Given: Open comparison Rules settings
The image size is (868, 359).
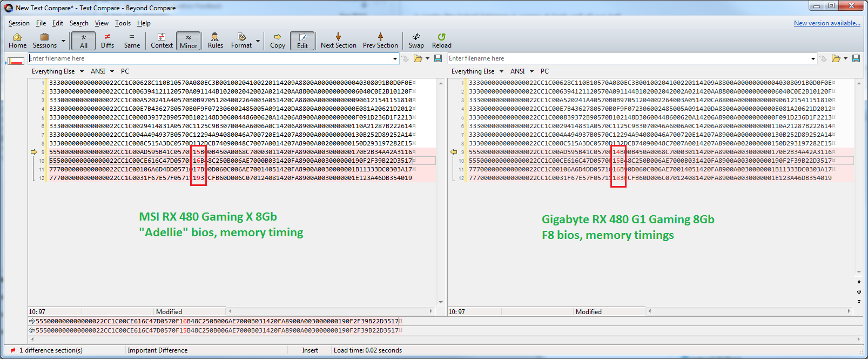Looking at the screenshot, I should click(216, 41).
